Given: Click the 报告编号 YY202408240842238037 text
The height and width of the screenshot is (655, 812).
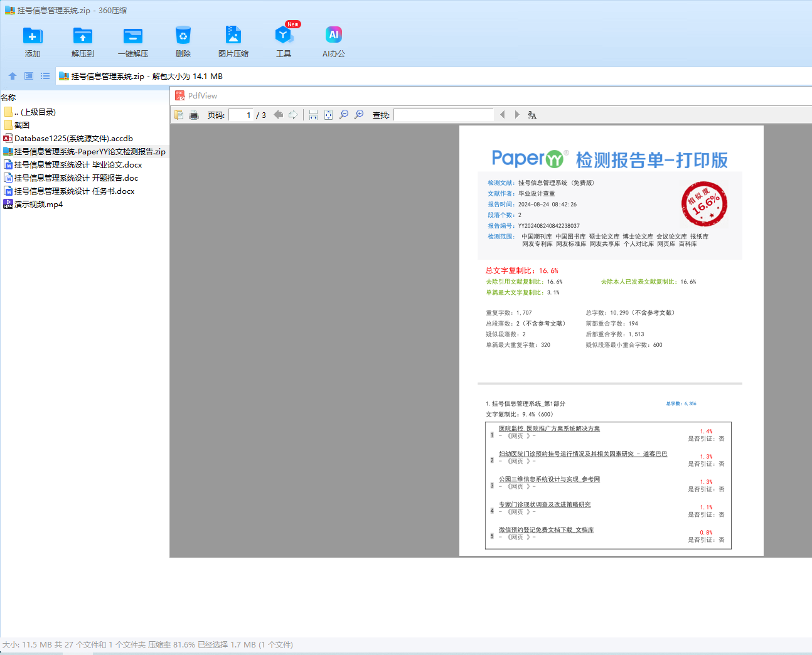Looking at the screenshot, I should coord(534,226).
